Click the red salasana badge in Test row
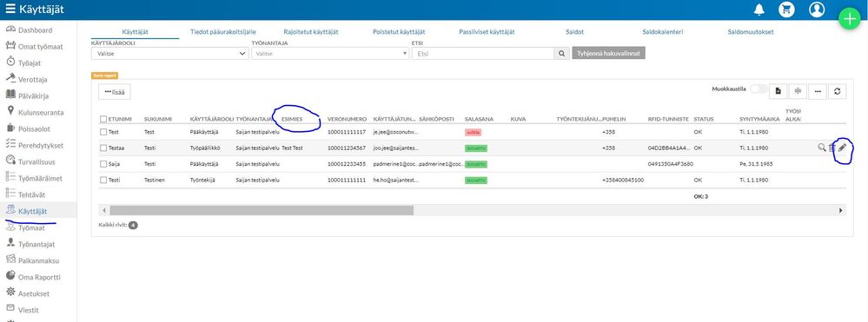 (474, 132)
